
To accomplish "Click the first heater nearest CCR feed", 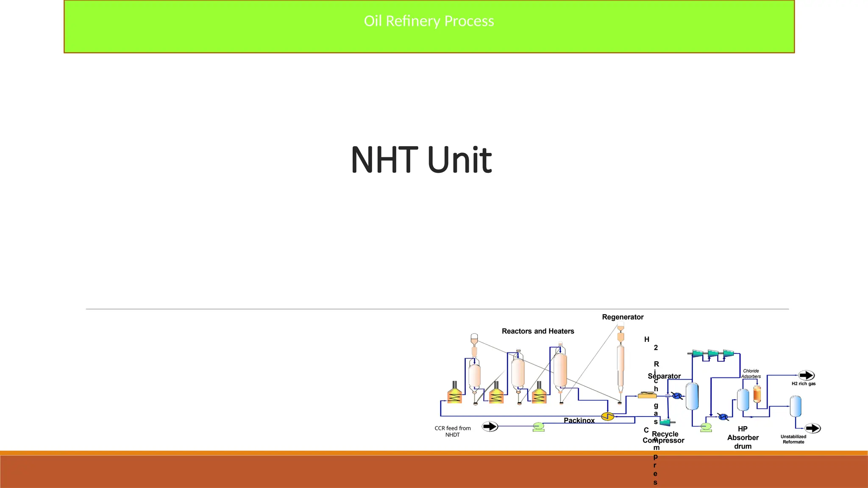I will [x=454, y=392].
